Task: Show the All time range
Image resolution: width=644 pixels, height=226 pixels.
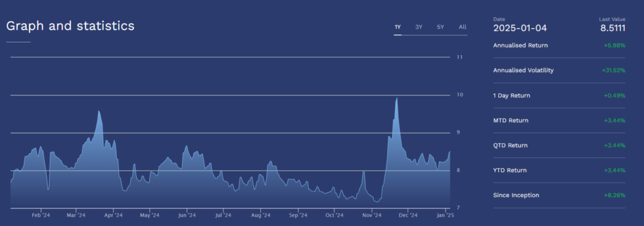Action: coord(462,27)
